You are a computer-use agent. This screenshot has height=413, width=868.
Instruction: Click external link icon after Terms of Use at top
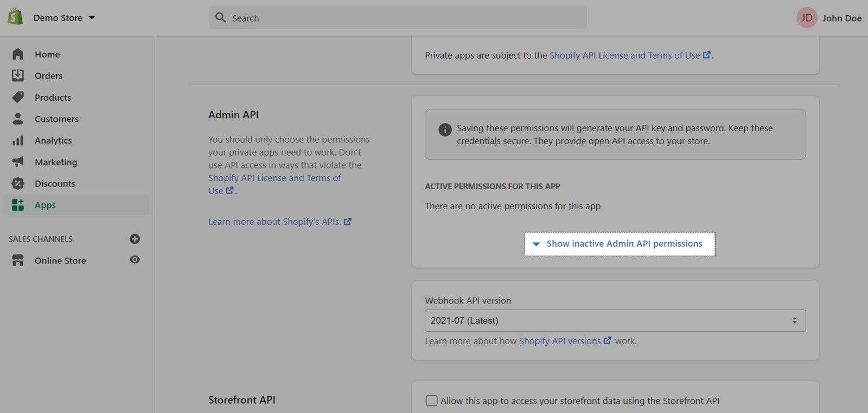click(x=706, y=55)
